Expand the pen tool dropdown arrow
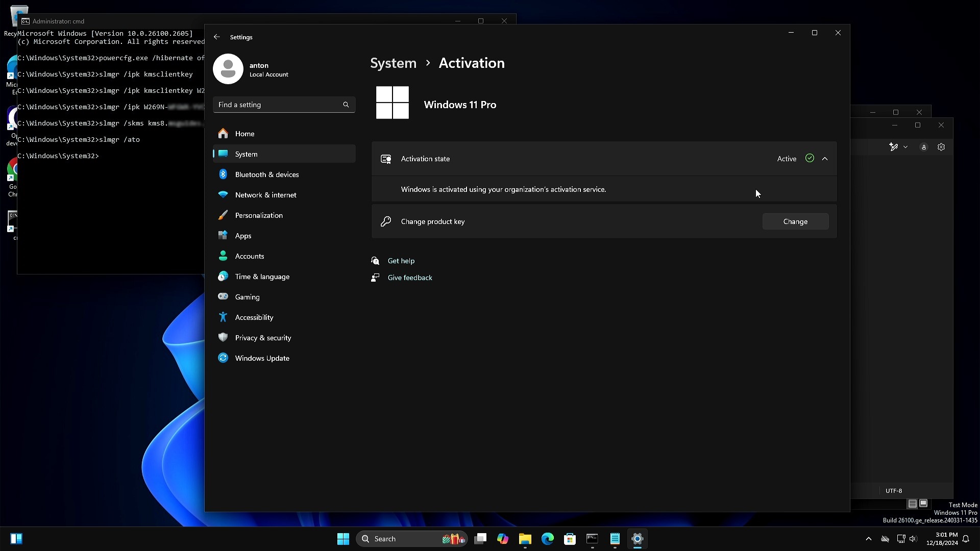This screenshot has width=980, height=551. [x=905, y=147]
